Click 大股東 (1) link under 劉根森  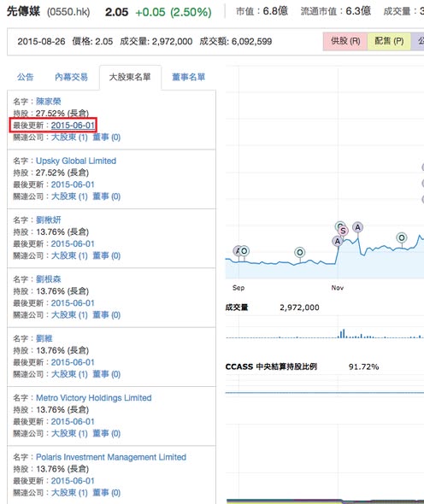coord(69,314)
